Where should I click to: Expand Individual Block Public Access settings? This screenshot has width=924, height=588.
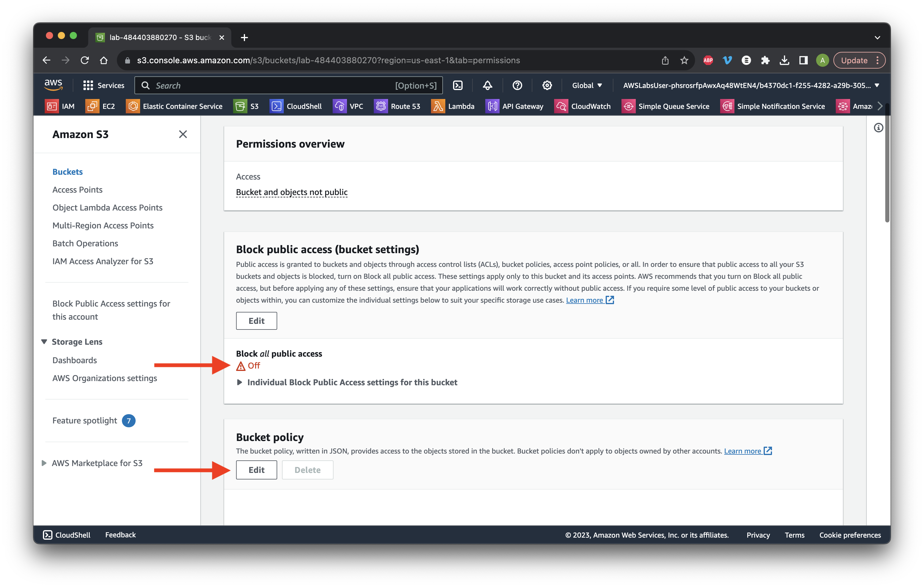346,382
